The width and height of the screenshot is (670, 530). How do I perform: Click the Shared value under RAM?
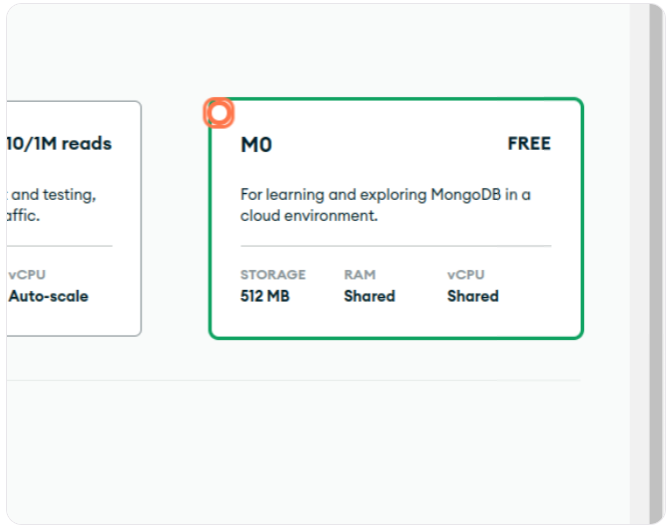point(369,296)
